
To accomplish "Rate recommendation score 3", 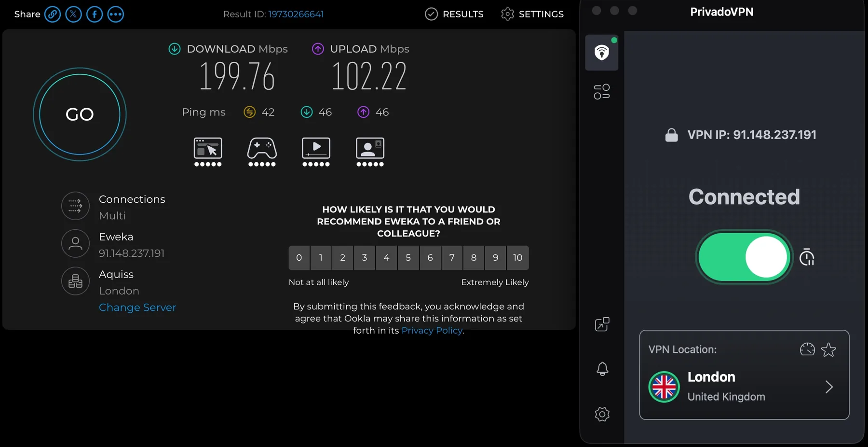I will [x=365, y=258].
